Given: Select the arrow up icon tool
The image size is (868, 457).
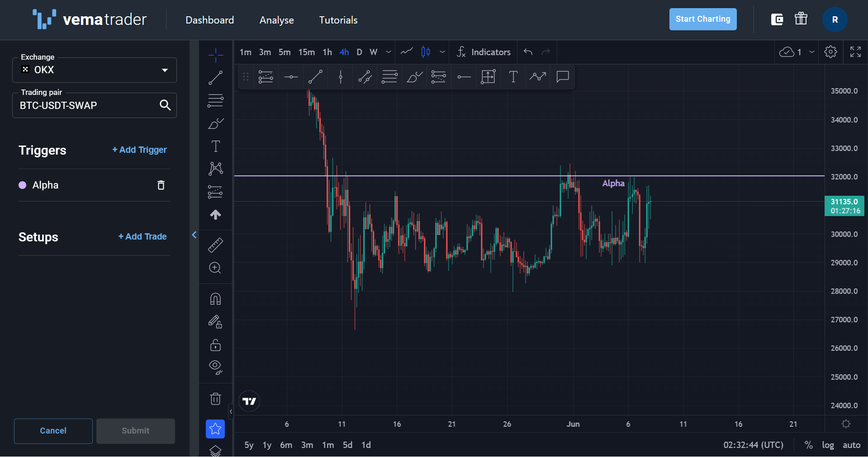Looking at the screenshot, I should point(216,214).
